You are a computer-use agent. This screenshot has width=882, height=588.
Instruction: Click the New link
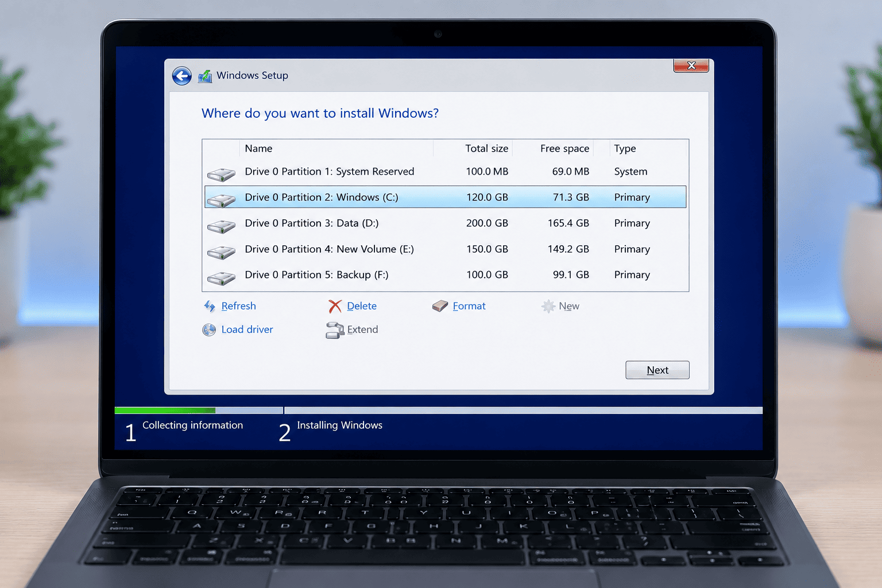(569, 306)
